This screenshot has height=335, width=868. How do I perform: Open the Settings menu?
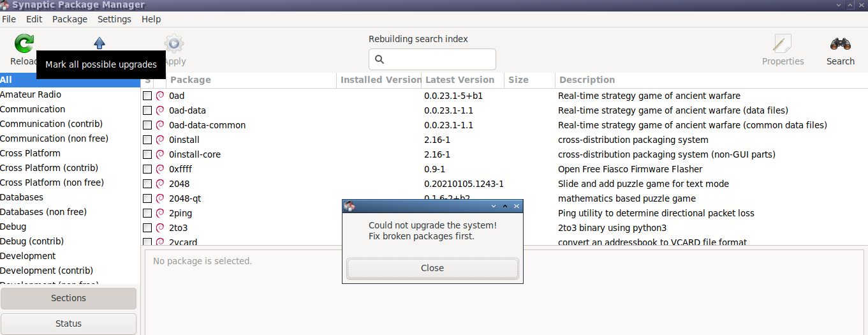point(114,19)
